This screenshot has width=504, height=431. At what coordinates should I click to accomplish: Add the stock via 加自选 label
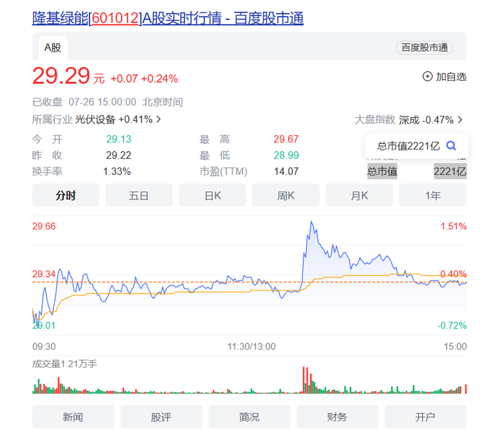click(x=451, y=77)
